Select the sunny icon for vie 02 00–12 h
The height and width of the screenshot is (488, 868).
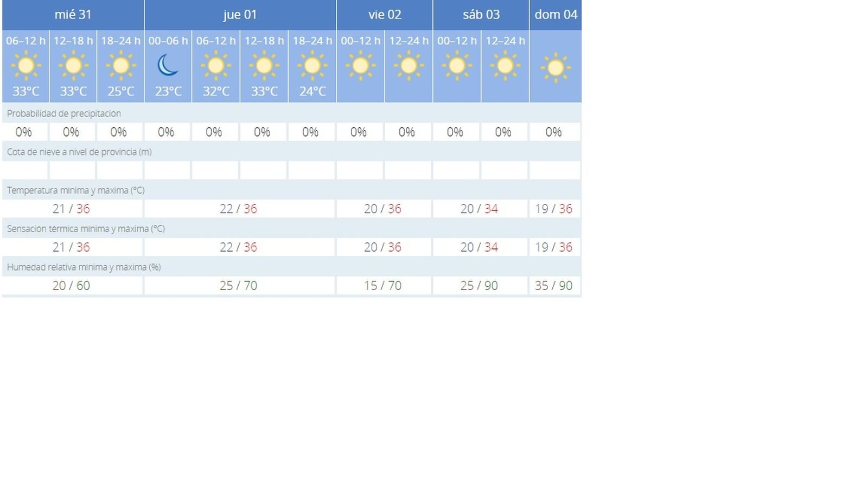point(360,66)
